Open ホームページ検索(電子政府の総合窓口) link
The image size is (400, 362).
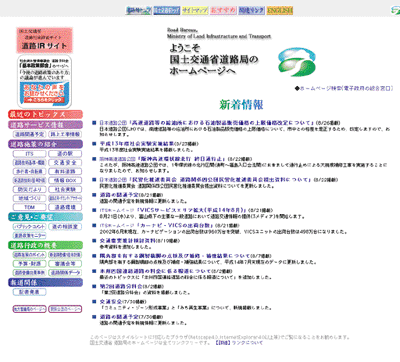pos(346,88)
